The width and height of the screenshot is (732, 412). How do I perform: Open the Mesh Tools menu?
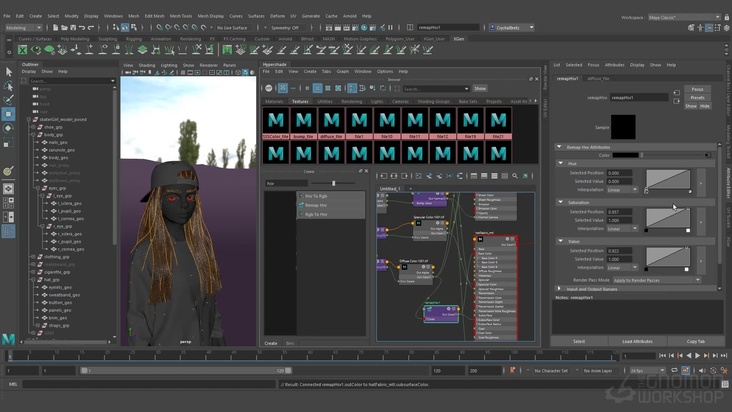181,16
